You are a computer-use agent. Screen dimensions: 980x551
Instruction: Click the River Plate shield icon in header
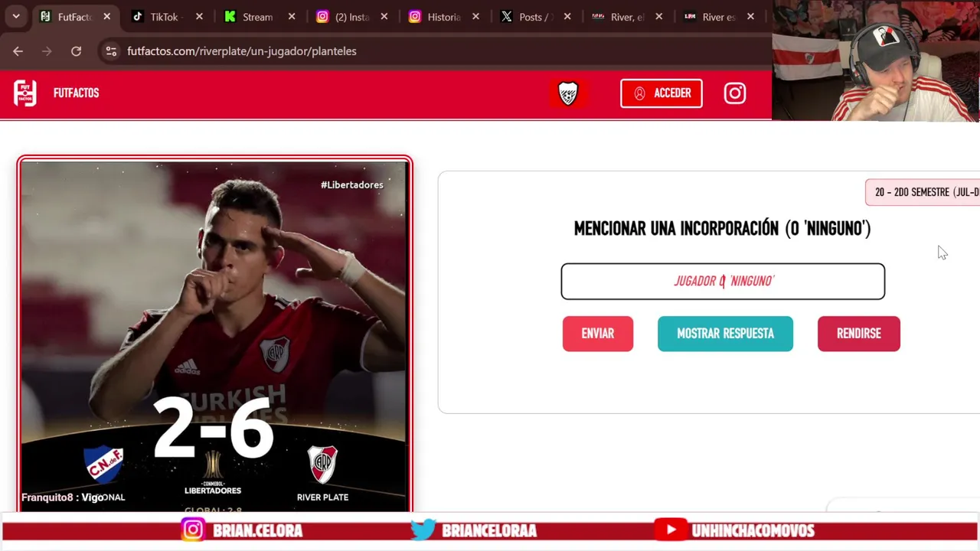[x=568, y=93]
